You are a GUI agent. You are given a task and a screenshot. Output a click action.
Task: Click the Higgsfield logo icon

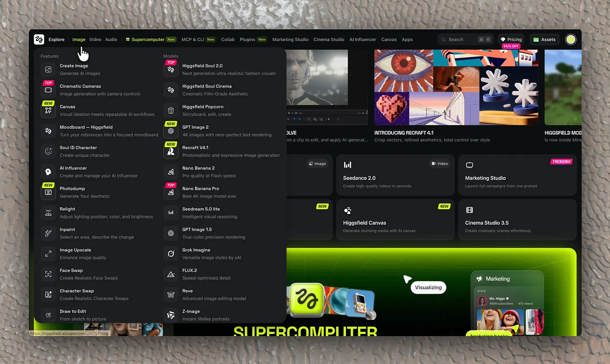(39, 39)
